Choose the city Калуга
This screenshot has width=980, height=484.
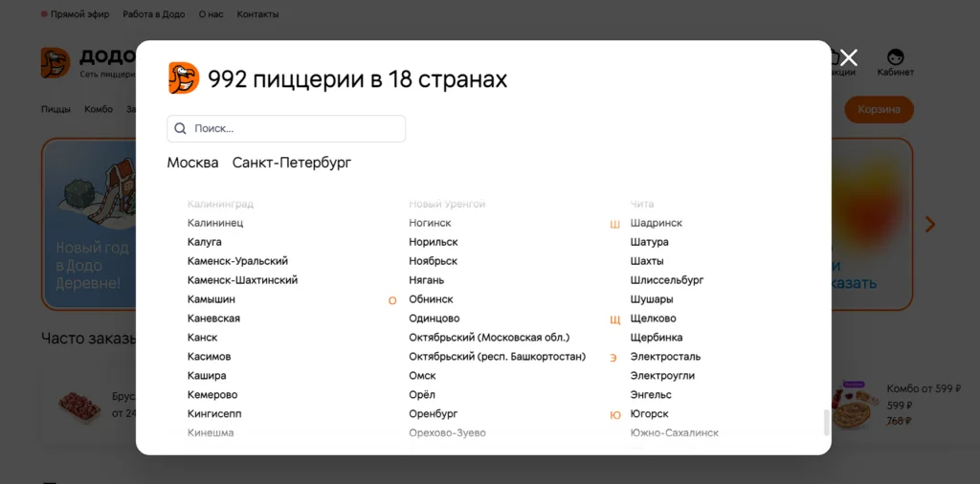[205, 242]
